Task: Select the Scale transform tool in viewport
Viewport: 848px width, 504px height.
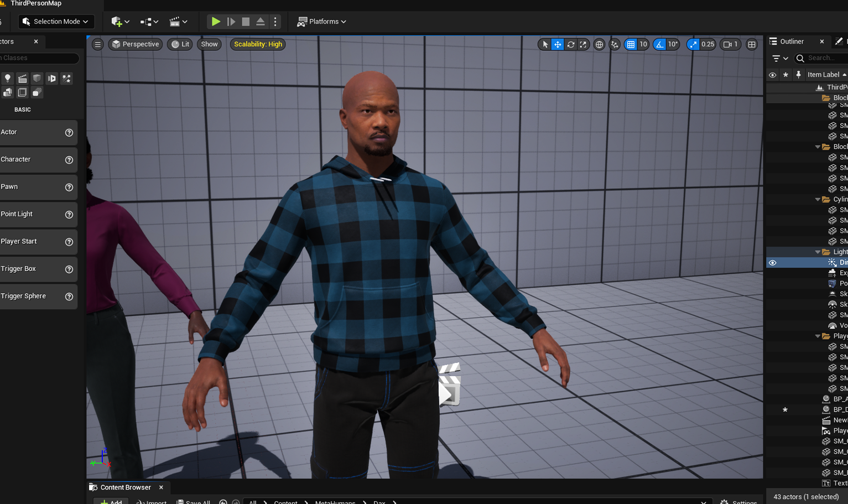Action: point(583,44)
